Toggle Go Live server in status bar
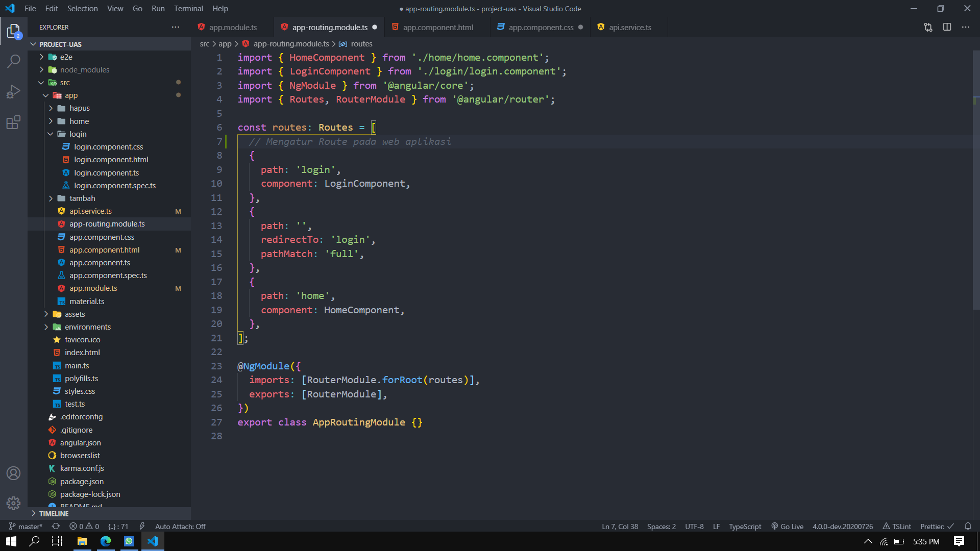This screenshot has width=980, height=551. (787, 526)
